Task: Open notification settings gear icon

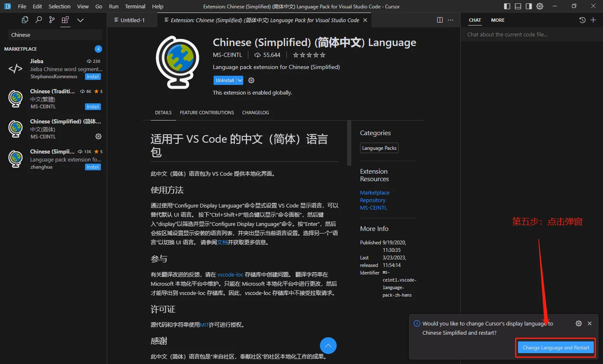Action: pyautogui.click(x=579, y=323)
